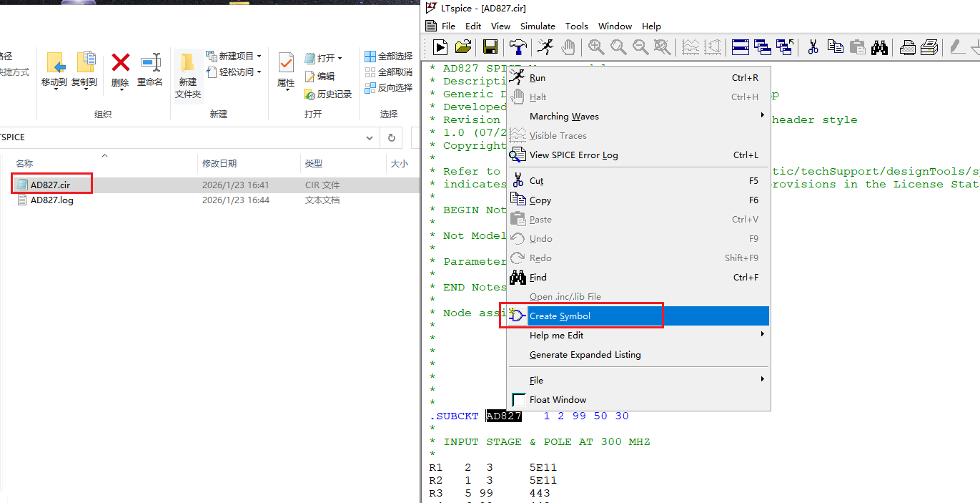The height and width of the screenshot is (503, 980).
Task: Choose Create Symbol from the context menu
Action: pyautogui.click(x=638, y=316)
